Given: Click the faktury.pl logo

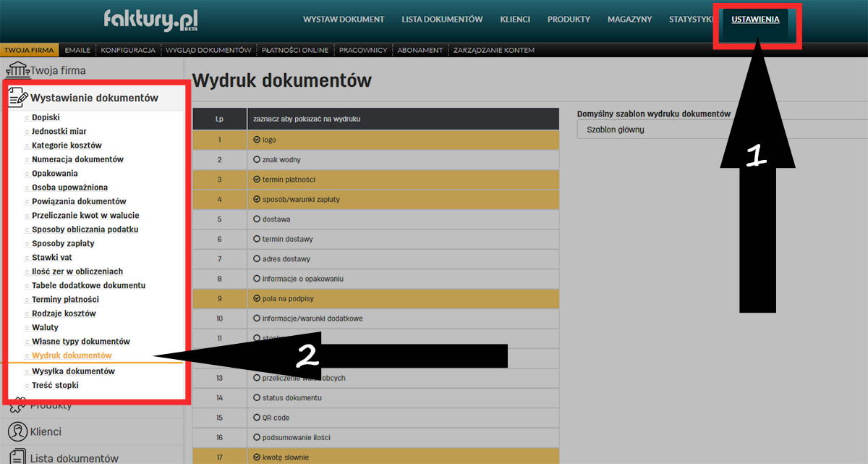Looking at the screenshot, I should 150,20.
